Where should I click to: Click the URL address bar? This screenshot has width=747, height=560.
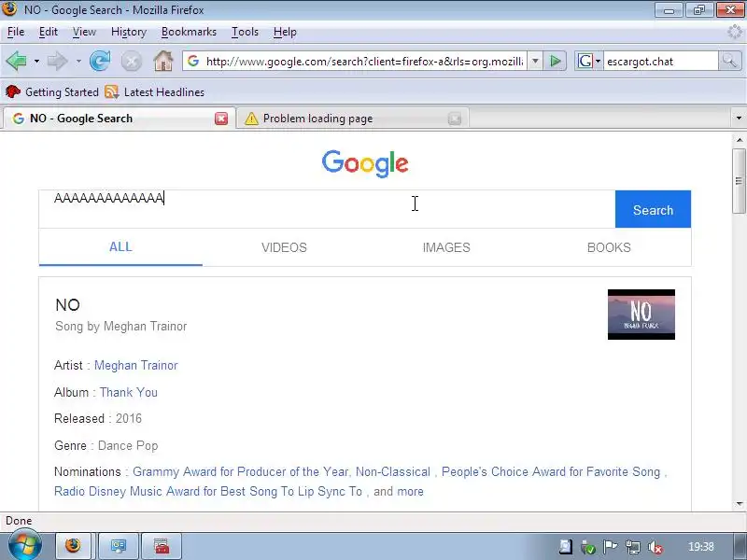(362, 61)
